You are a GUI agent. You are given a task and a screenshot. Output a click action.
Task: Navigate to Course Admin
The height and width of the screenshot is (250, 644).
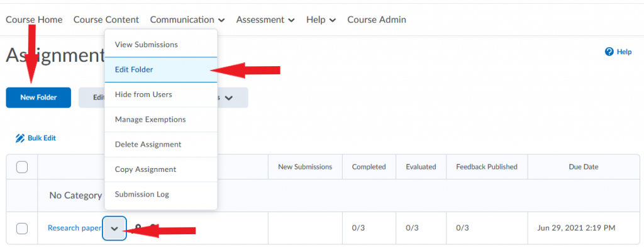coord(377,20)
